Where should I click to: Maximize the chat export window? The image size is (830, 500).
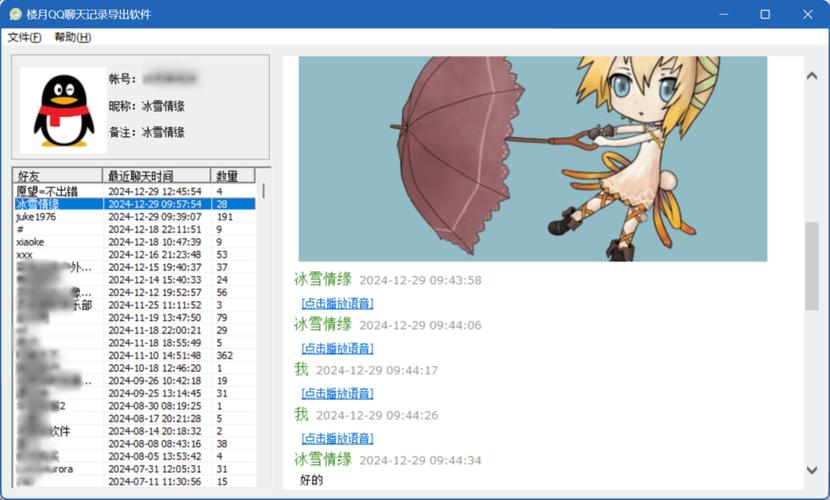(x=765, y=14)
